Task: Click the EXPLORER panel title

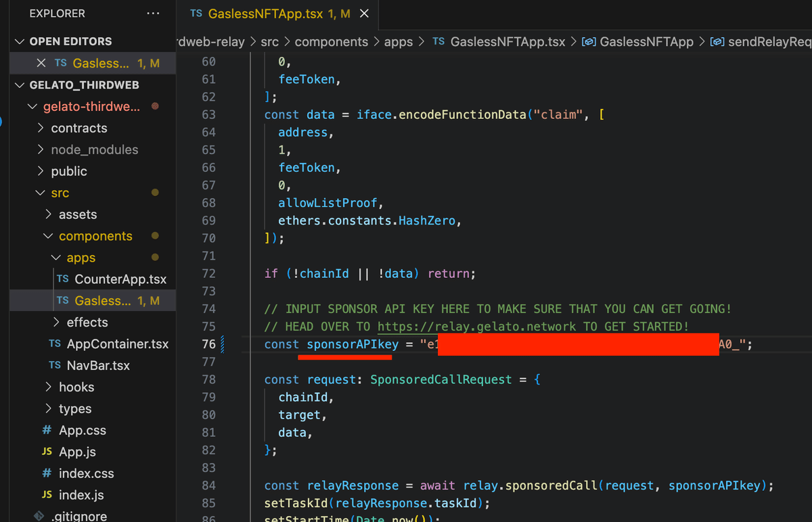Action: (x=58, y=14)
